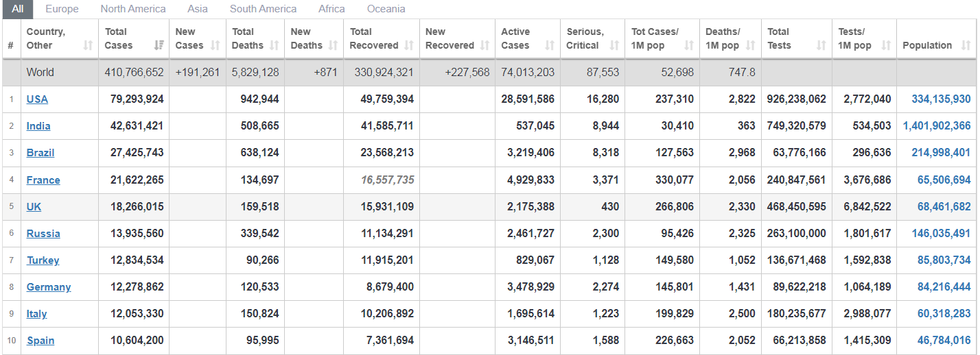Open the Spain country link
This screenshot has height=355, width=980.
pyautogui.click(x=40, y=341)
